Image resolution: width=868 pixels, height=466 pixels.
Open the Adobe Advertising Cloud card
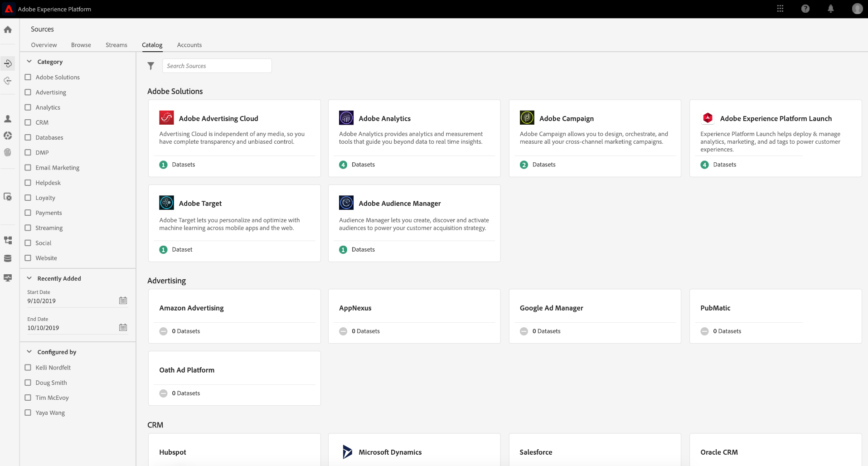pyautogui.click(x=234, y=138)
